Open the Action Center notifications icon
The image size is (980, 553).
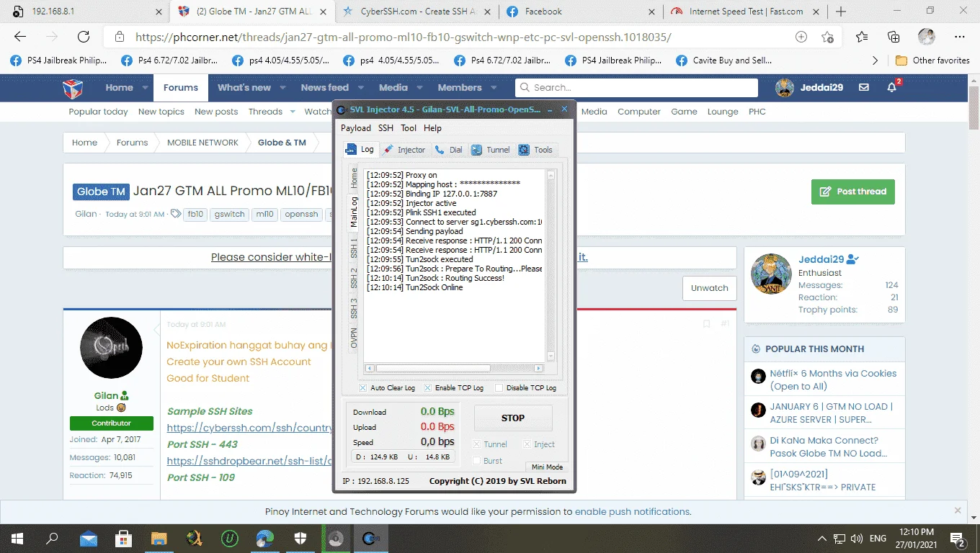(958, 539)
